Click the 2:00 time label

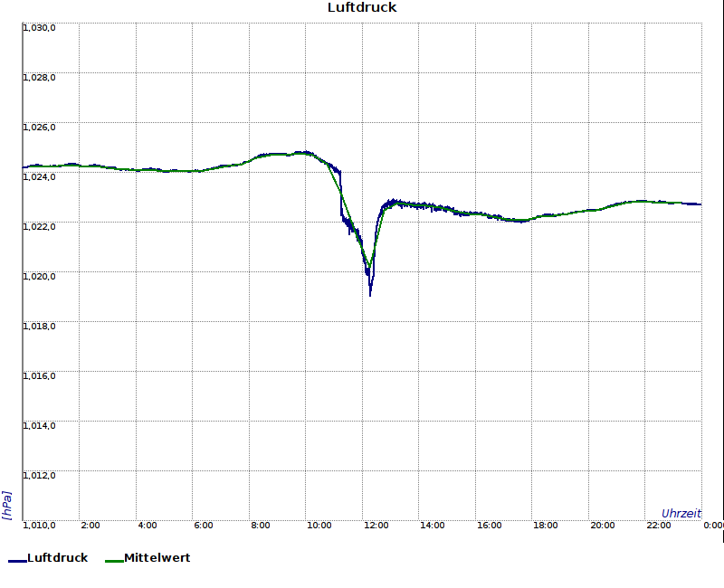click(90, 526)
